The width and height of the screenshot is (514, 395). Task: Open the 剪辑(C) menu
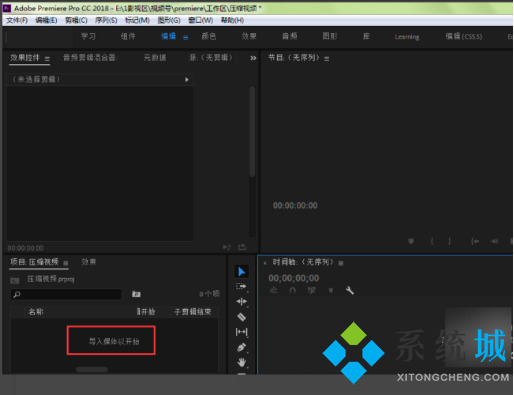coord(76,20)
